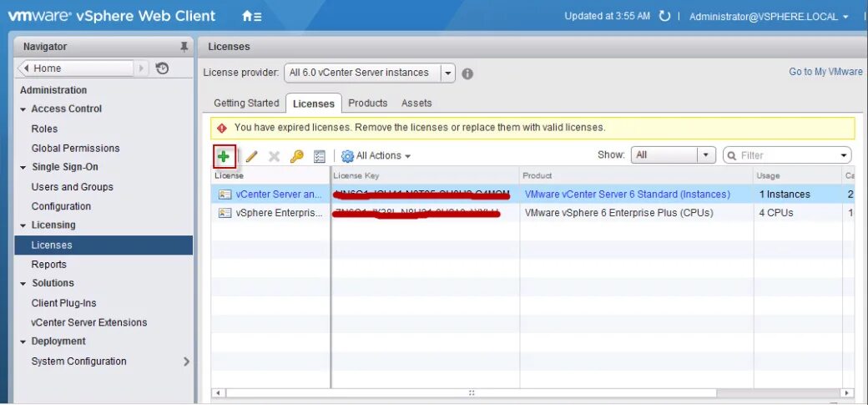This screenshot has height=405, width=868.
Task: Click the history clock icon in Navigator
Action: click(162, 68)
